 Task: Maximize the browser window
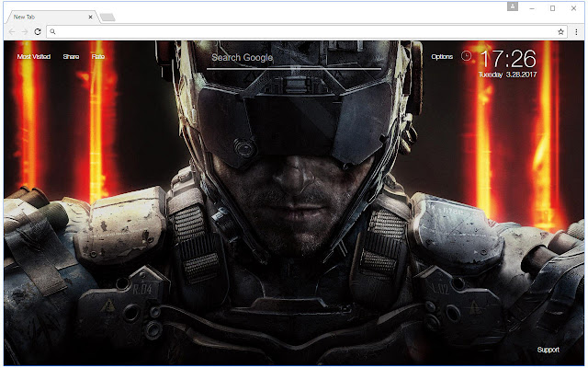tap(552, 8)
